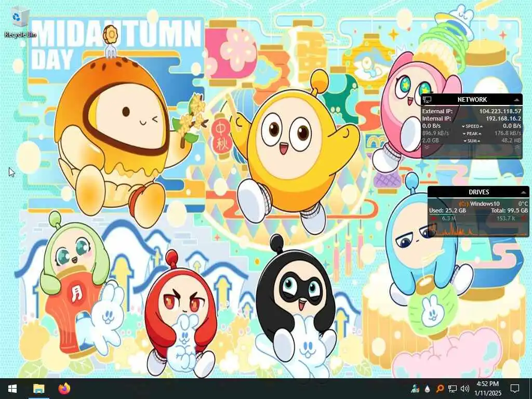Click the External IP: label

click(x=437, y=111)
